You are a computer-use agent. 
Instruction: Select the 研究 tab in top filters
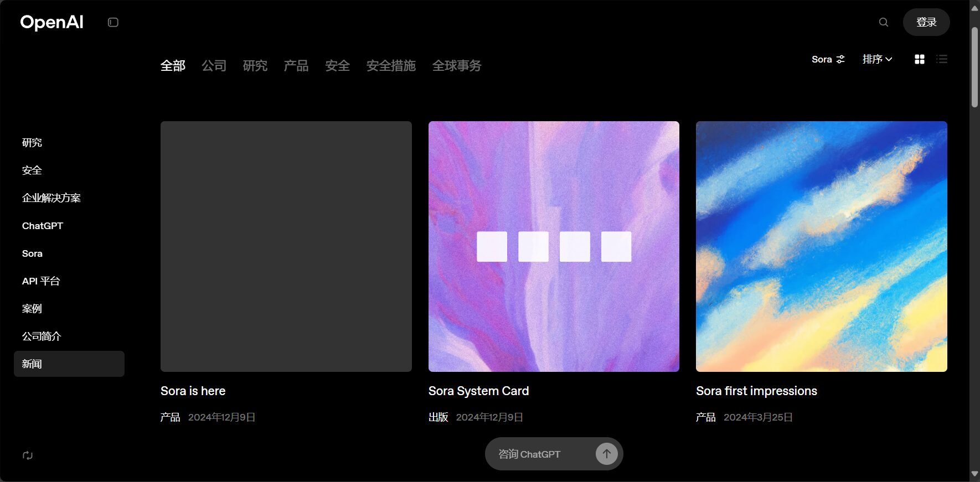pos(255,66)
